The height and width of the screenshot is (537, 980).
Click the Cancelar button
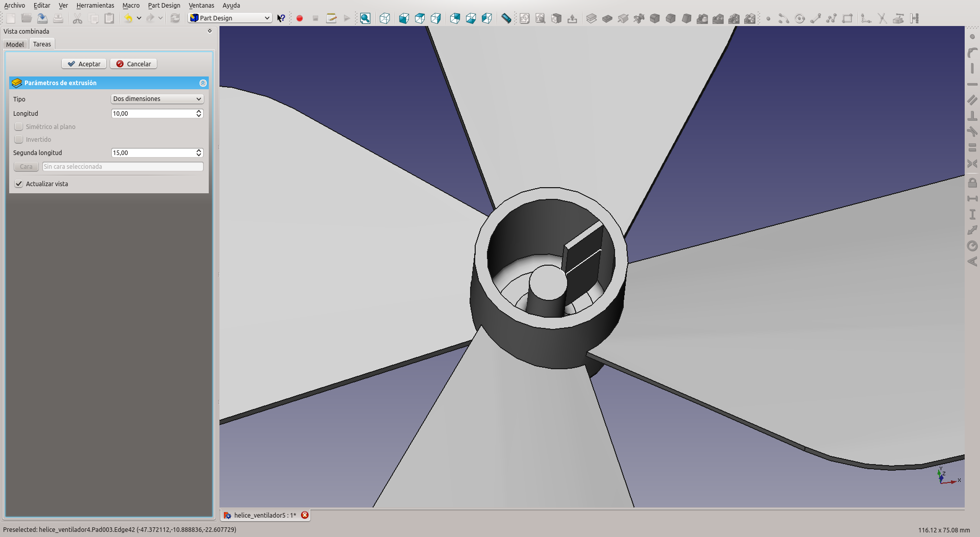coord(133,64)
